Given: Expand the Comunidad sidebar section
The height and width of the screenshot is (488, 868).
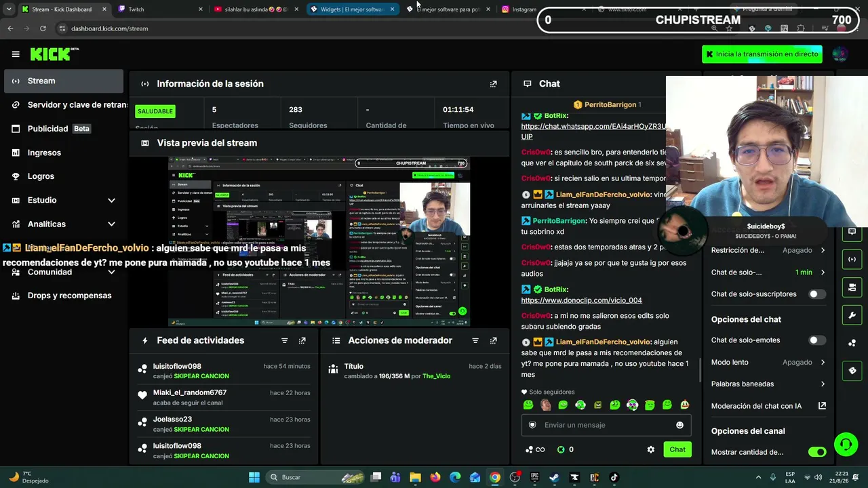Looking at the screenshot, I should (64, 272).
